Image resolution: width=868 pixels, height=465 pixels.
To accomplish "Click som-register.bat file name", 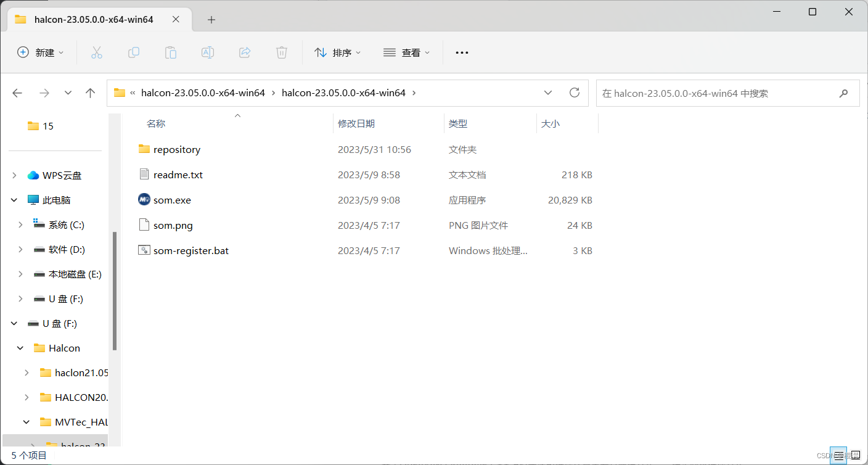I will (191, 250).
